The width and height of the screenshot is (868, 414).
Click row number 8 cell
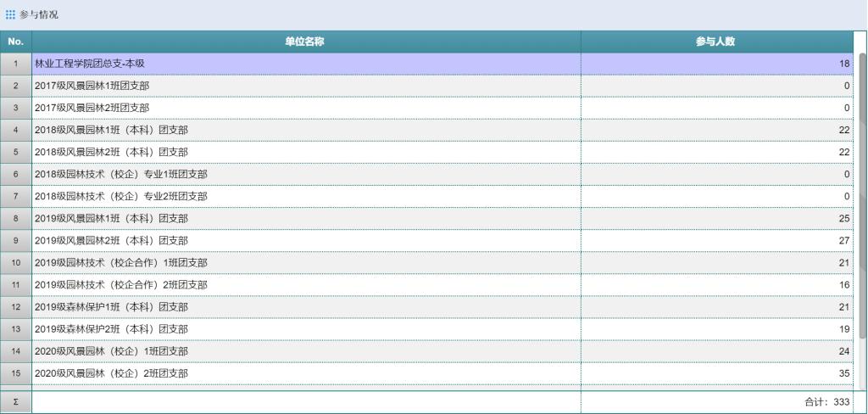[x=15, y=218]
